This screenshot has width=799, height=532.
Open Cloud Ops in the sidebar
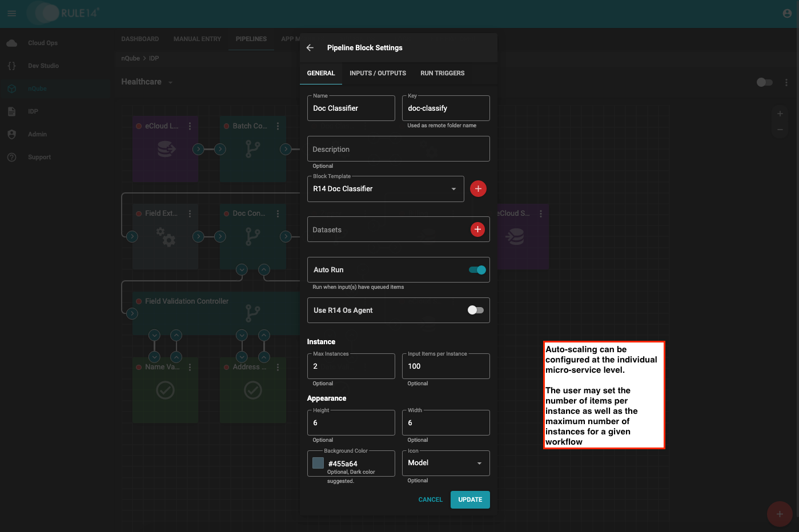(x=42, y=43)
